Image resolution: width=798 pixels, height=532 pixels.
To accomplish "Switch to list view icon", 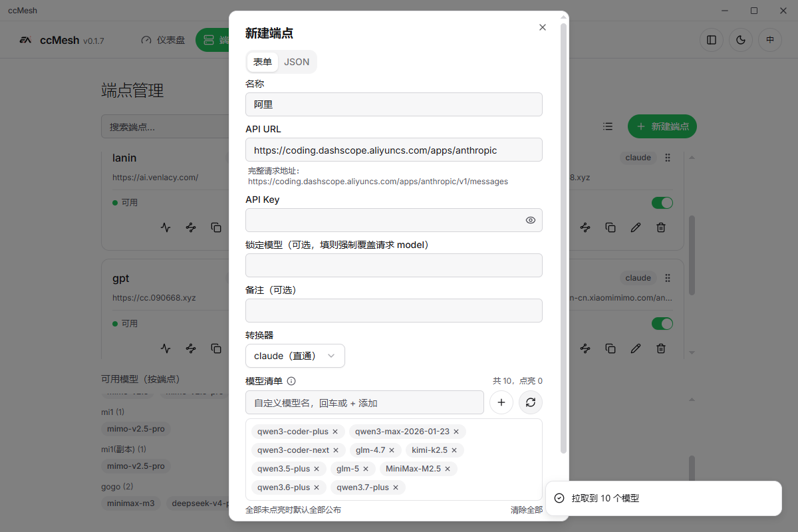I will 608,126.
